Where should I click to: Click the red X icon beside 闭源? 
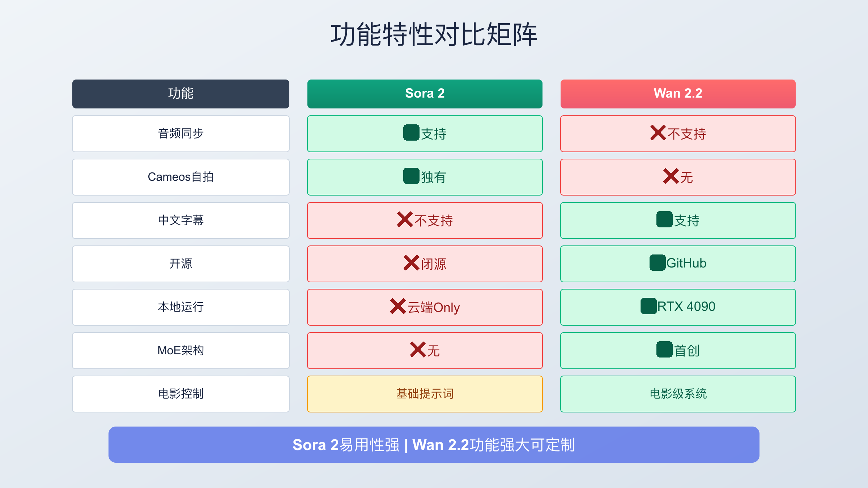[411, 263]
